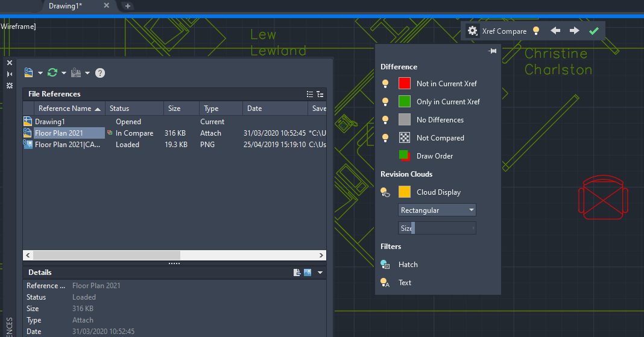The width and height of the screenshot is (644, 337).
Task: Show Preview image icon in Details
Action: (x=308, y=272)
